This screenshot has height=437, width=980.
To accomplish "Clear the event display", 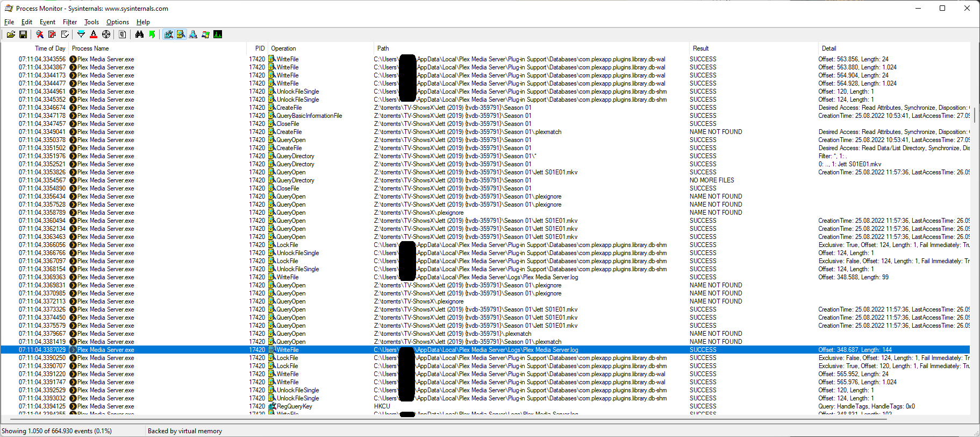I will [65, 34].
